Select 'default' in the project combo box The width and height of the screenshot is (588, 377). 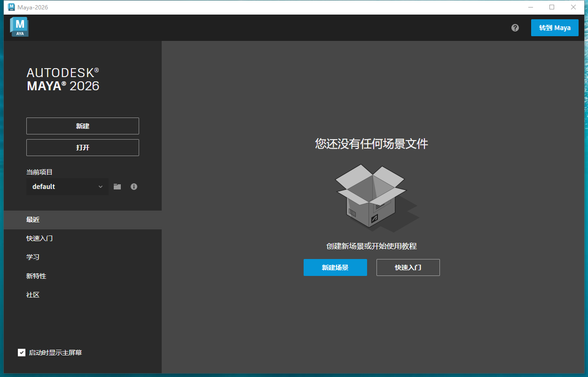pos(61,187)
